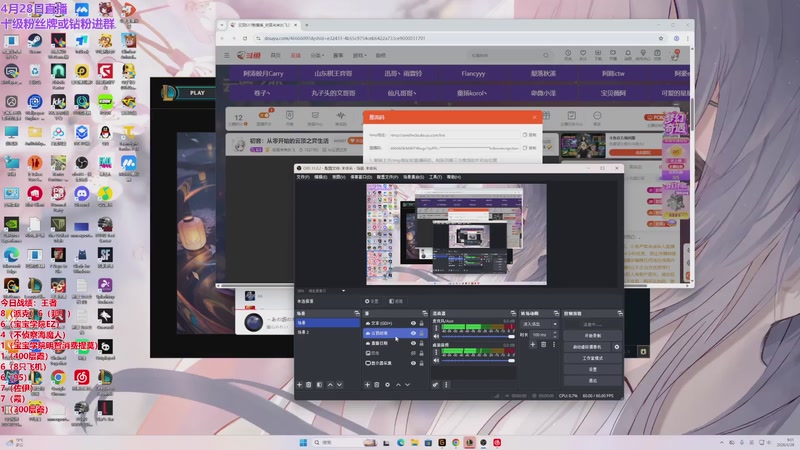Go to Douyu 赛事 nav tab
Image resolution: width=800 pixels, height=450 pixels.
pos(338,55)
